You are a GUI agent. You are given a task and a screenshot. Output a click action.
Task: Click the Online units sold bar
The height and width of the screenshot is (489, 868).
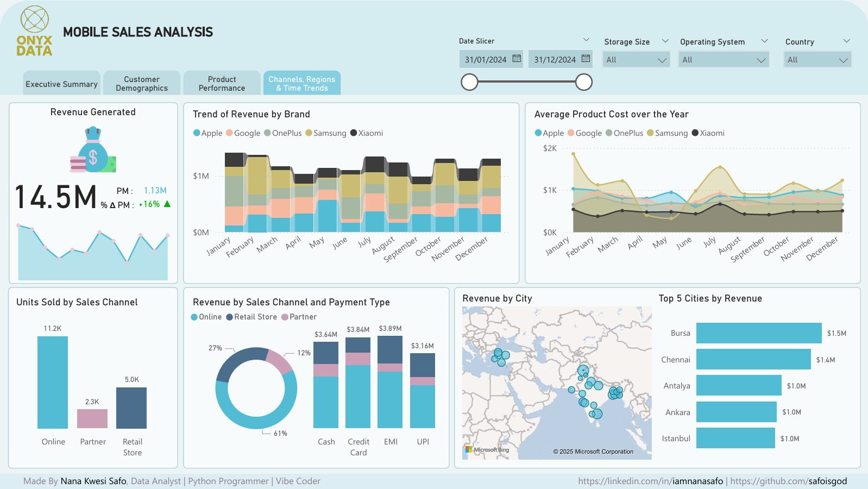pyautogui.click(x=53, y=383)
